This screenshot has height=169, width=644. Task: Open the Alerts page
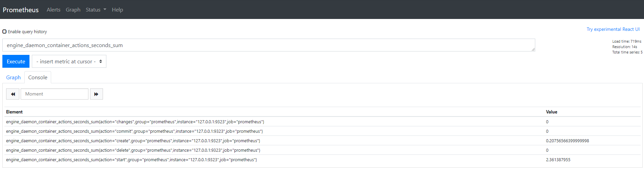(x=54, y=10)
